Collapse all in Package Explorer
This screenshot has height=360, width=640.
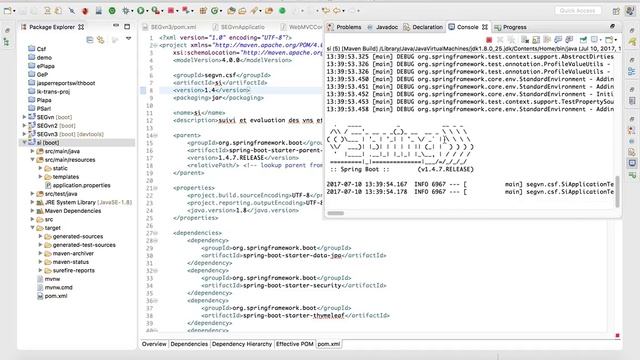90,40
